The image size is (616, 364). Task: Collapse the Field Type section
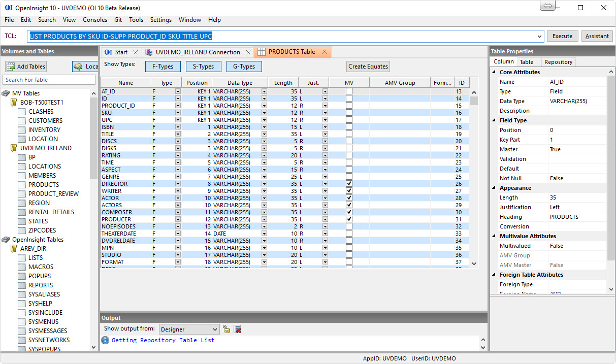[x=495, y=120]
